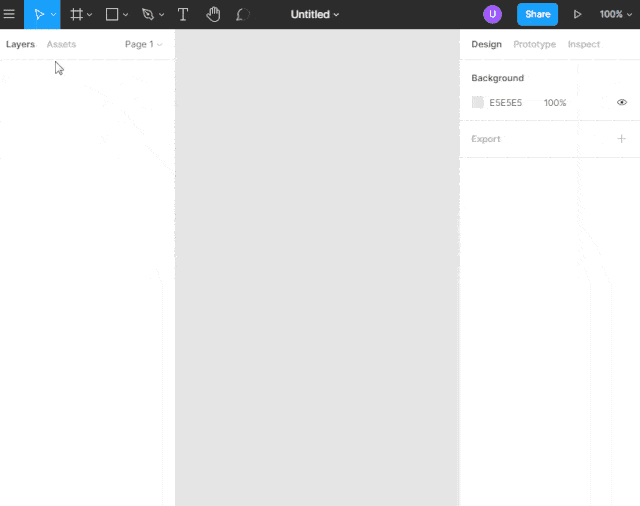Expand the Page 1 pages dropdown
This screenshot has width=640, height=506.
(x=143, y=44)
